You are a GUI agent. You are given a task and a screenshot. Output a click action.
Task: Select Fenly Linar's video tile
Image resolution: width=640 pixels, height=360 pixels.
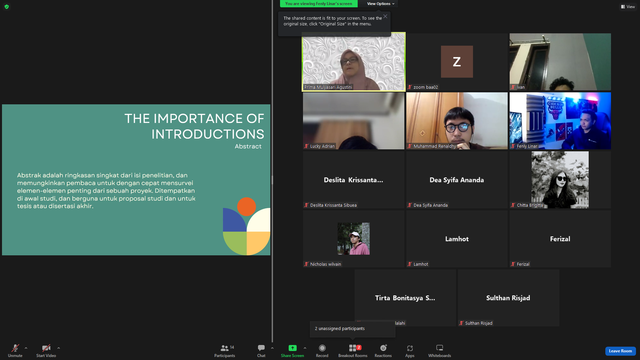coord(560,121)
